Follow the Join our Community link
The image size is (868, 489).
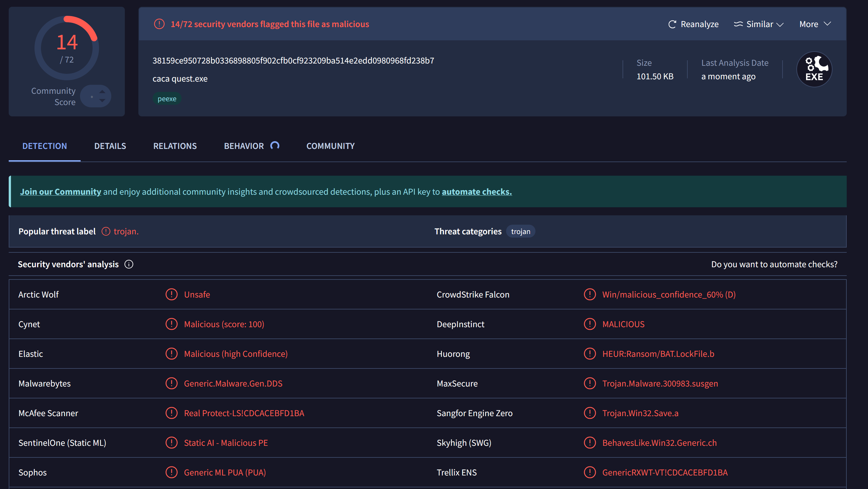tap(60, 191)
